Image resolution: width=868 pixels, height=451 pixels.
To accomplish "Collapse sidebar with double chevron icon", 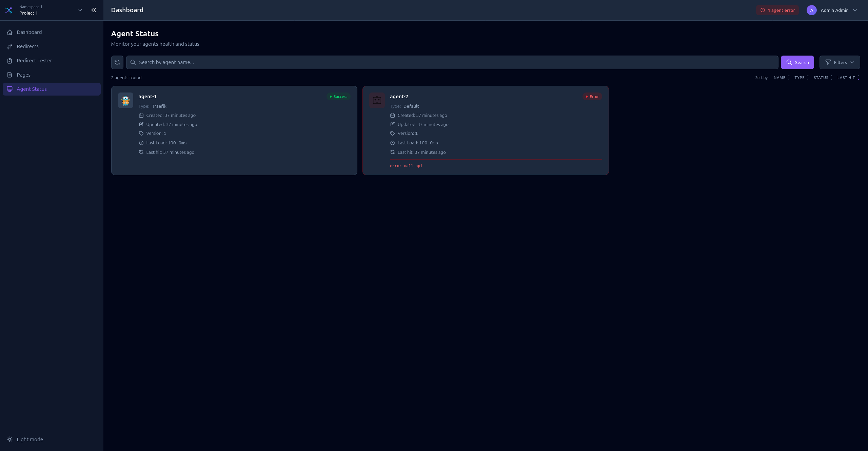I will [94, 10].
